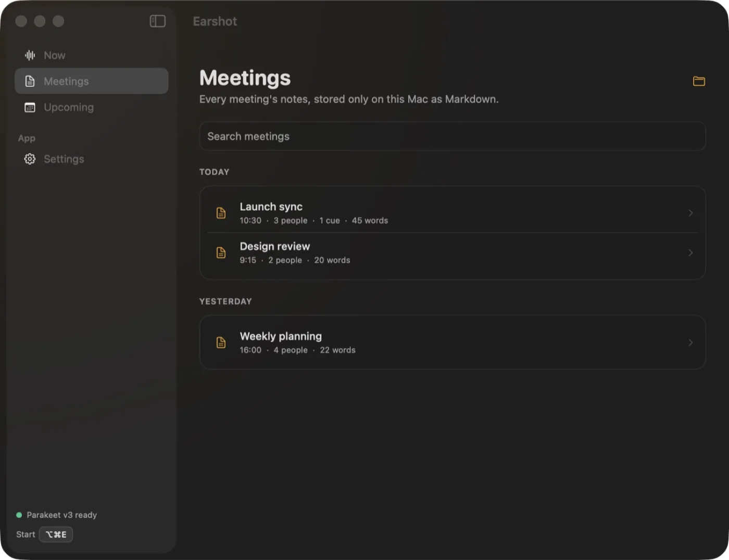Select Meetings in the sidebar
The image size is (729, 560).
[x=92, y=81]
